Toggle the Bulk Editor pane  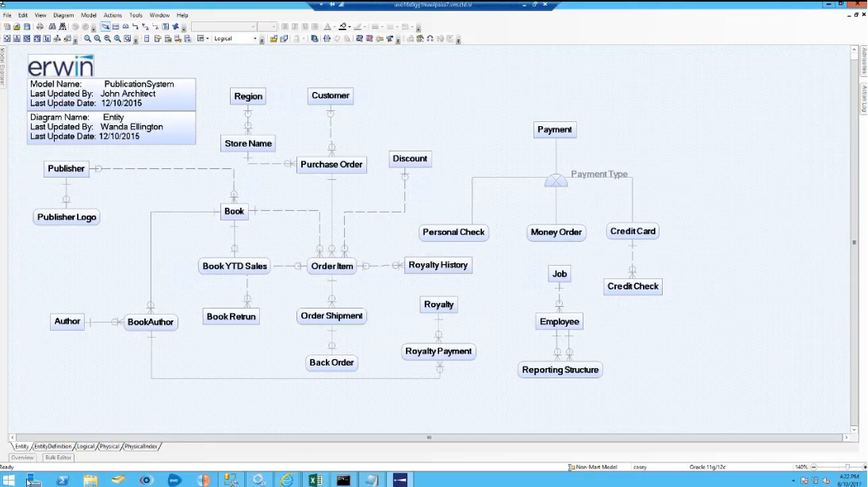click(59, 458)
